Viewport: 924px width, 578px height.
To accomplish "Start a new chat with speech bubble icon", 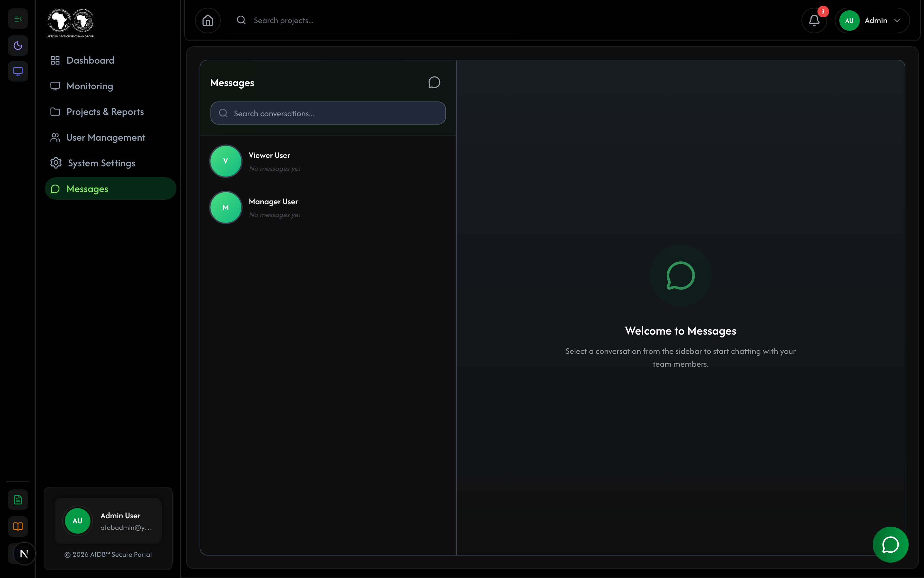I will click(434, 83).
